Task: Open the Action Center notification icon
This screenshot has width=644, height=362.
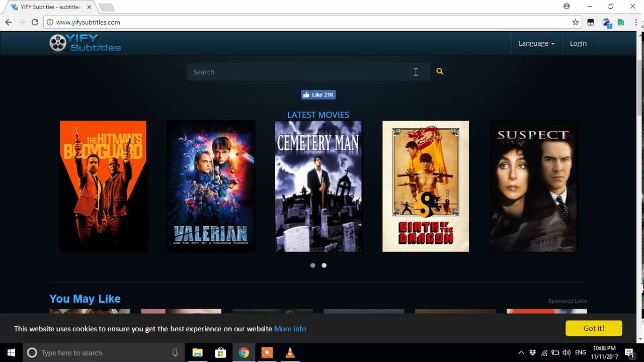Action: (x=629, y=352)
